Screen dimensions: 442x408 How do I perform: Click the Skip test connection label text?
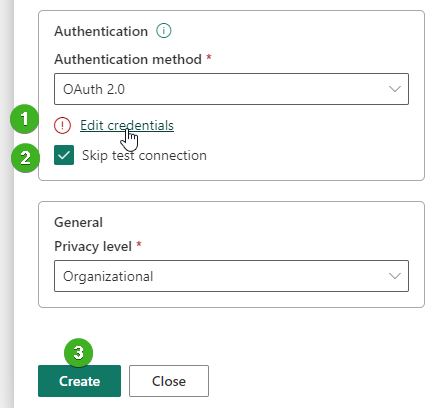pyautogui.click(x=144, y=156)
